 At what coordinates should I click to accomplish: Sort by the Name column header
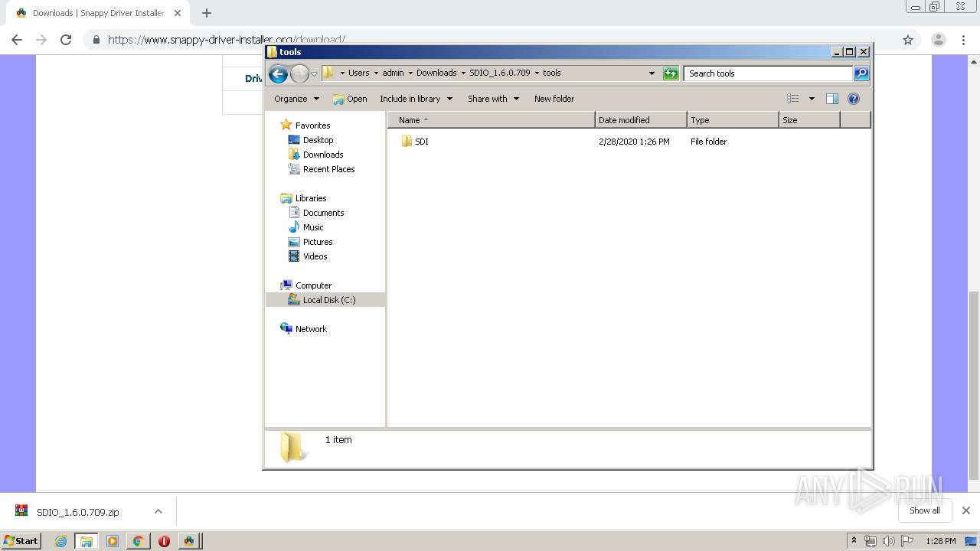tap(492, 120)
